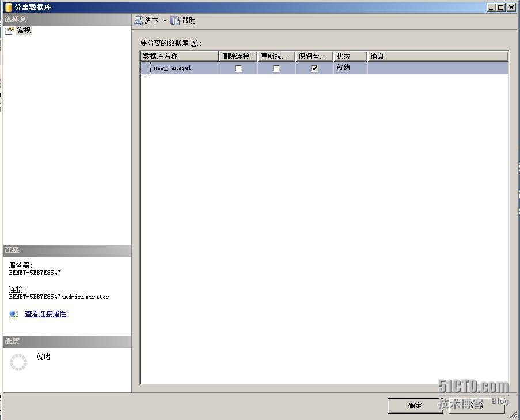Click the 就绪 status cell in grid
The image size is (520, 420).
pos(350,67)
